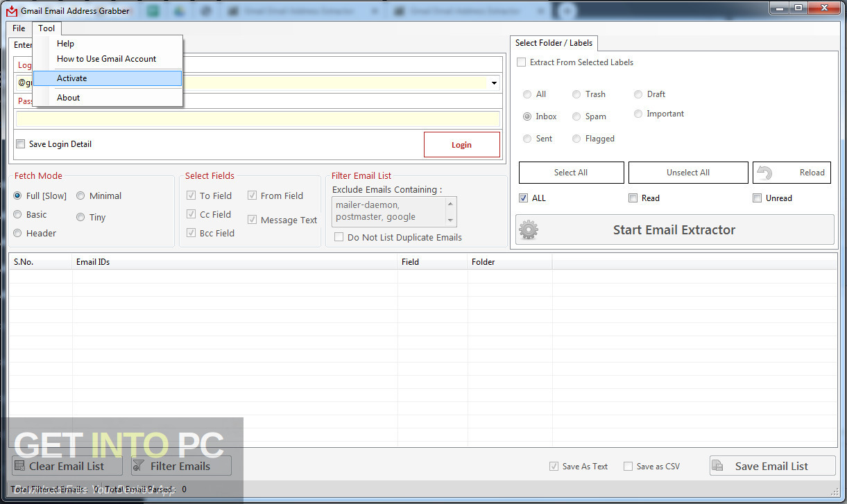
Task: Click the Unselect All button
Action: pos(688,173)
